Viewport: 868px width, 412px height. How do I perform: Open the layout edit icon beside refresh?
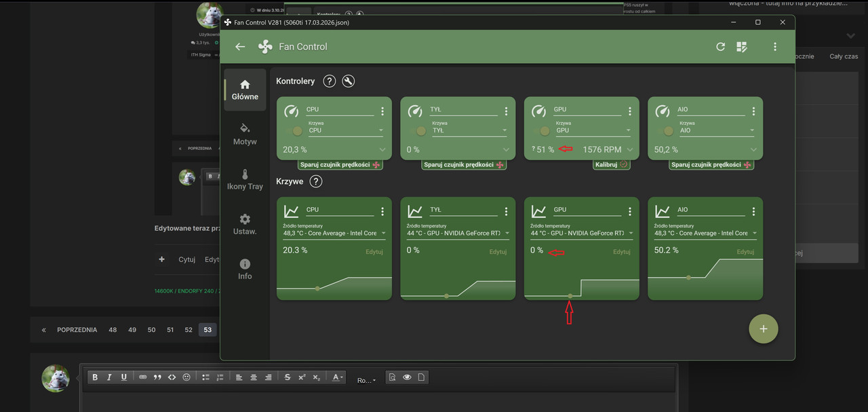click(742, 47)
